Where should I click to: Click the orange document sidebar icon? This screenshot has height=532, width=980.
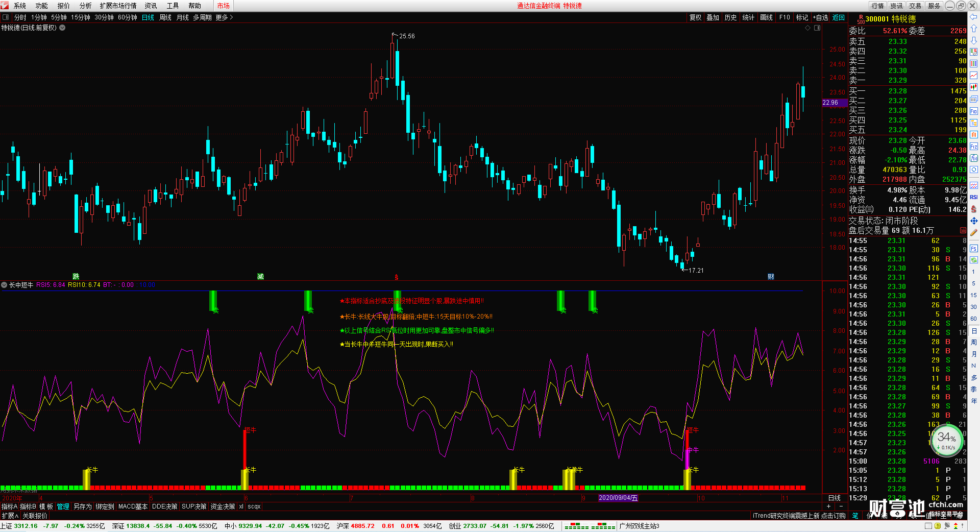pyautogui.click(x=974, y=134)
